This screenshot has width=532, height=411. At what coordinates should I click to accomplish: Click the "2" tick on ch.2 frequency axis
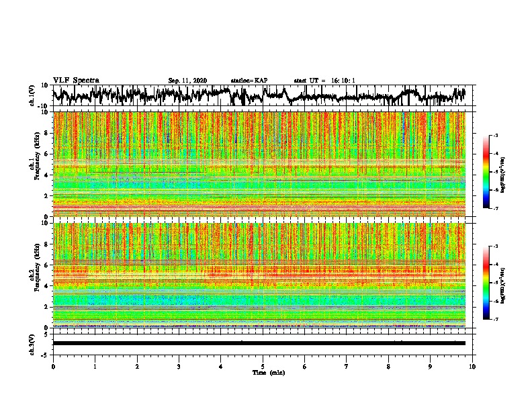click(x=46, y=307)
